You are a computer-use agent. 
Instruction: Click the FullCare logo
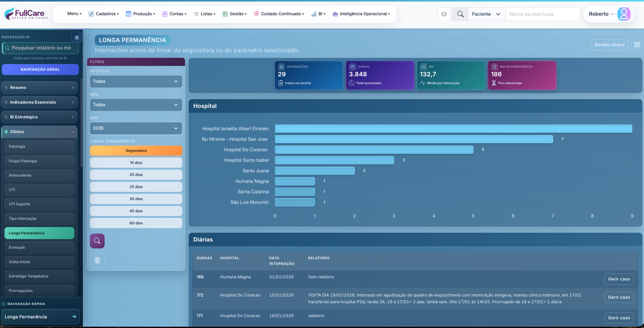[x=26, y=14]
